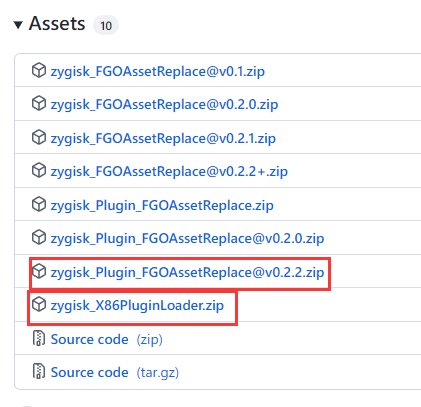Viewport: 421px width, 407px height.
Task: Click package icon beside zygisk_FGOAssetReplace@v0.2.1.zip
Action: [x=39, y=137]
